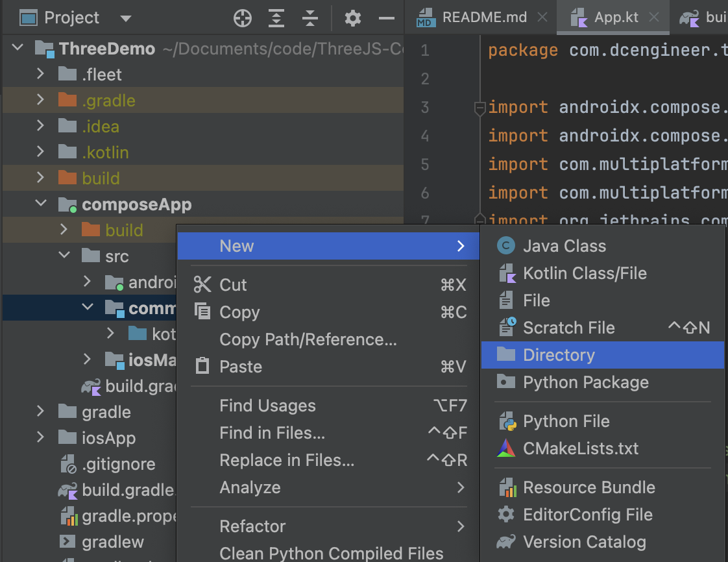The image size is (728, 562).
Task: Click the Select Opened File target icon
Action: point(243,18)
